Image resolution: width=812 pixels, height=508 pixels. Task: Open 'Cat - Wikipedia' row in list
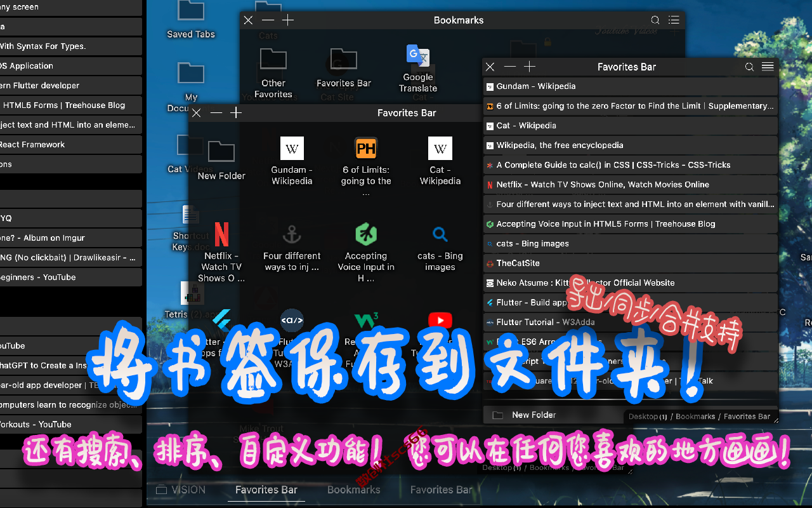pyautogui.click(x=630, y=126)
